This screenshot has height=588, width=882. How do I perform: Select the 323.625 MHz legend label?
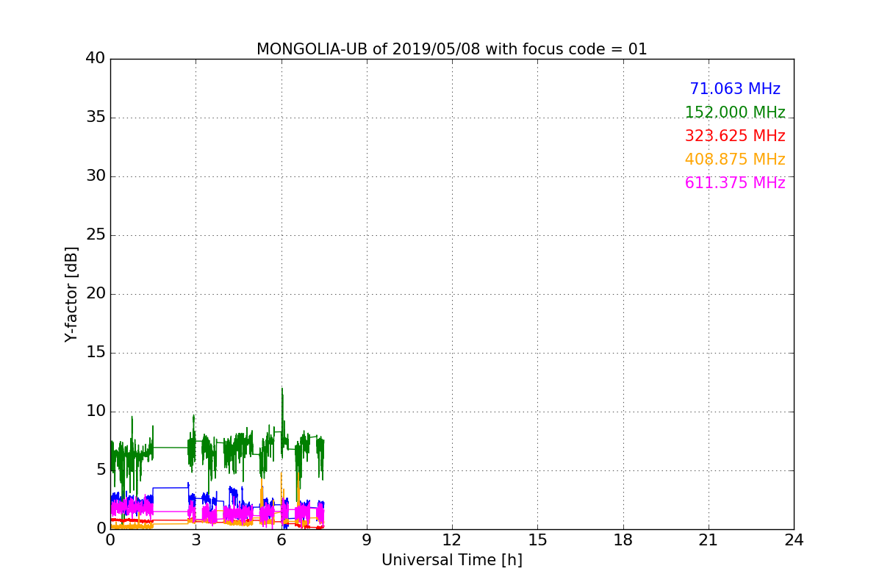(735, 136)
